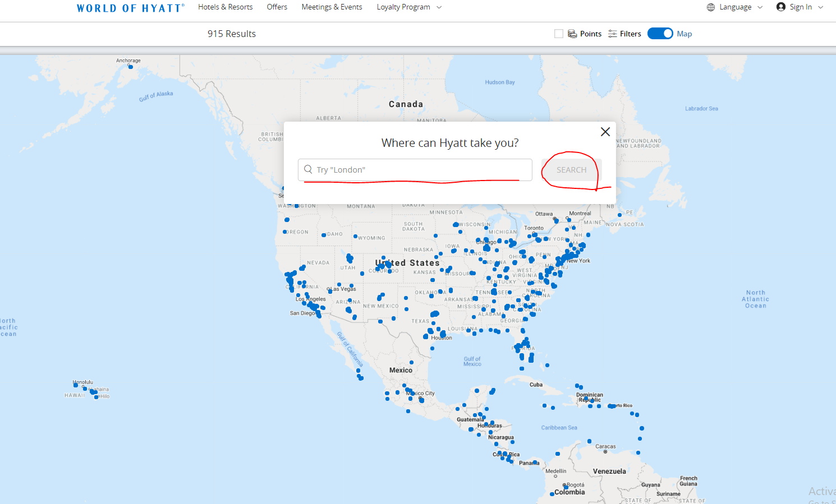Toggle the Map view switch
The image size is (836, 504).
point(660,34)
